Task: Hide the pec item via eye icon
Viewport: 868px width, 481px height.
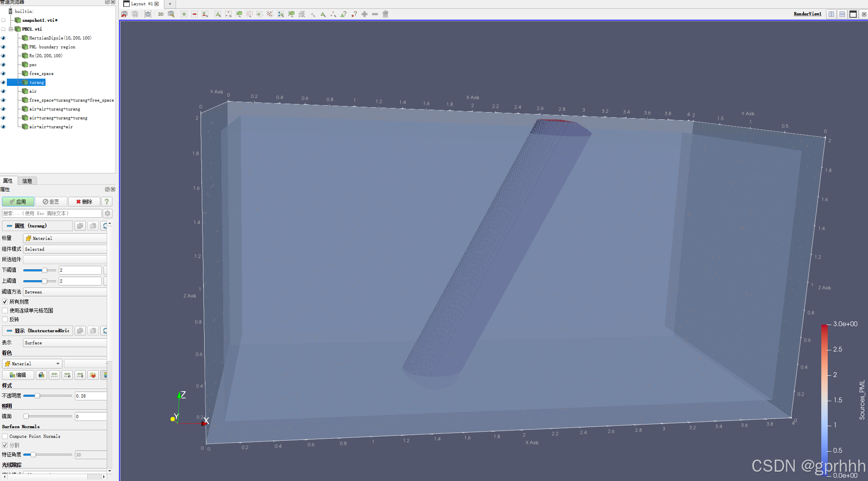Action: point(4,65)
